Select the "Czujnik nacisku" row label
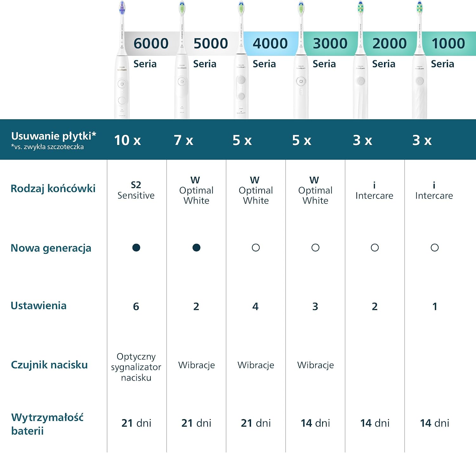 click(x=49, y=365)
